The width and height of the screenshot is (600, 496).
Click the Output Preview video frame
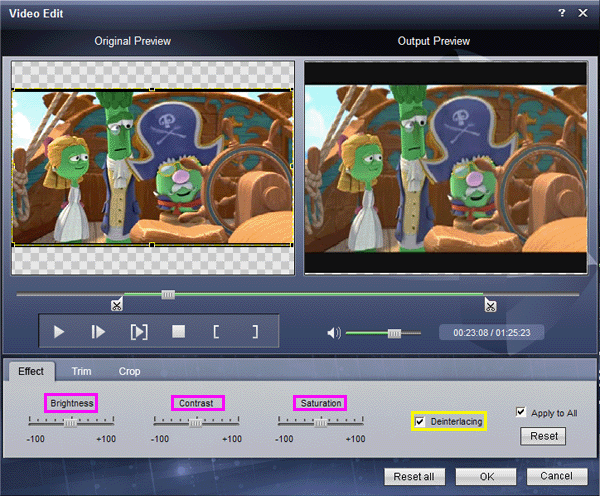point(445,168)
